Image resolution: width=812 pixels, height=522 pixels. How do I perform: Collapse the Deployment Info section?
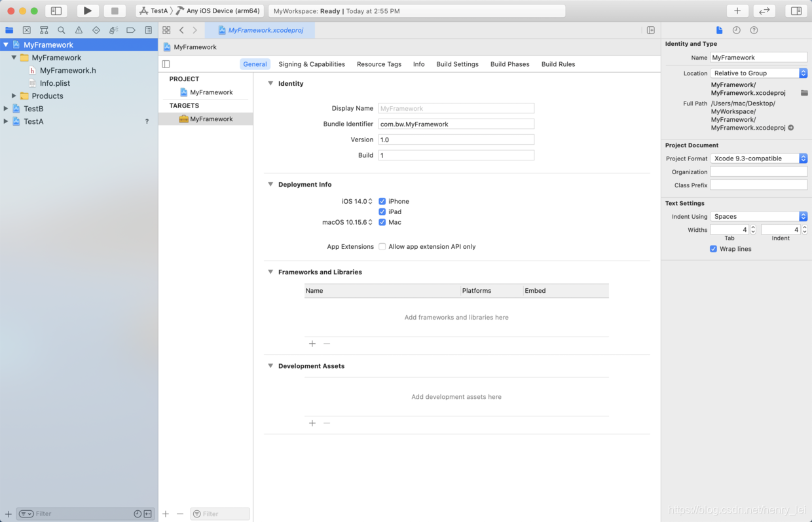click(270, 184)
